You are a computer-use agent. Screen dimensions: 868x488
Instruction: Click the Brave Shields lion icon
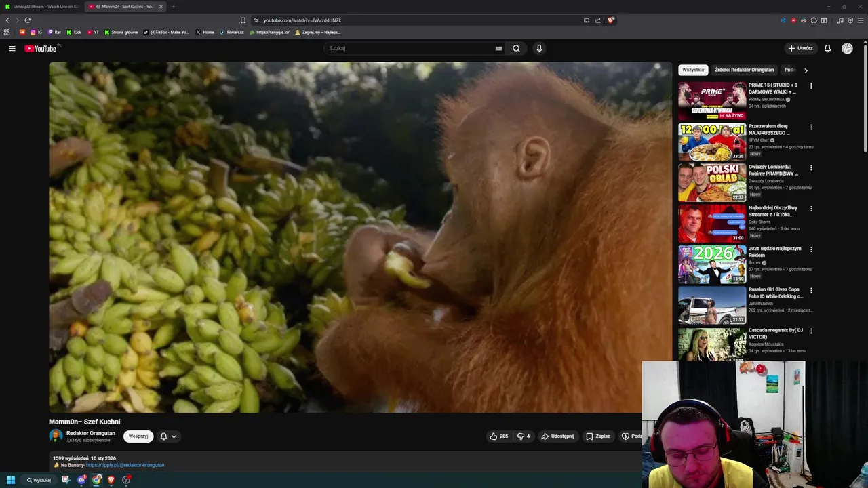coord(611,20)
